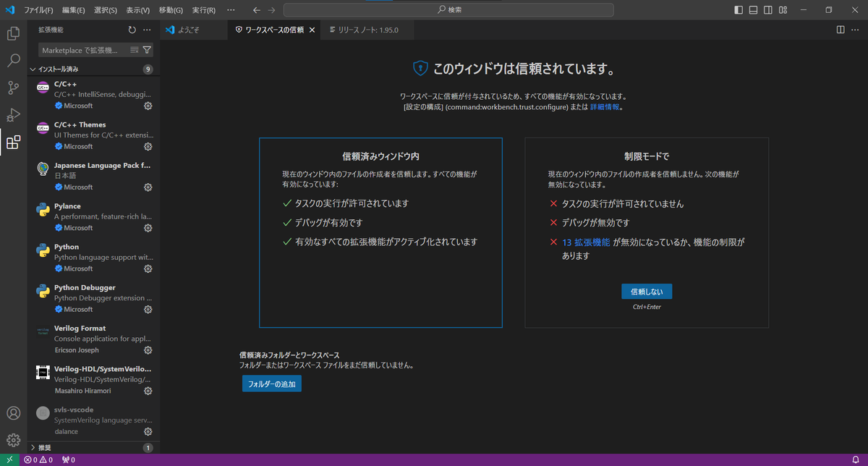This screenshot has height=466, width=868.
Task: Switch to the ようこそ tab
Action: pyautogui.click(x=193, y=30)
